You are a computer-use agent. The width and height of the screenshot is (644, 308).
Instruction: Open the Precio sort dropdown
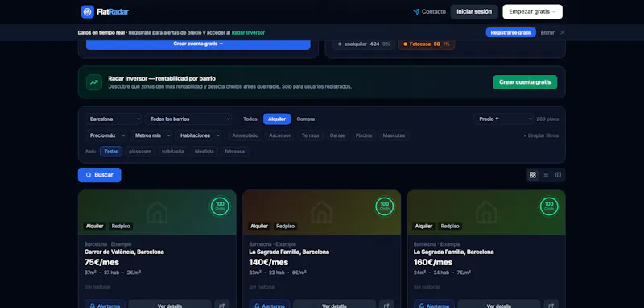[x=503, y=119]
